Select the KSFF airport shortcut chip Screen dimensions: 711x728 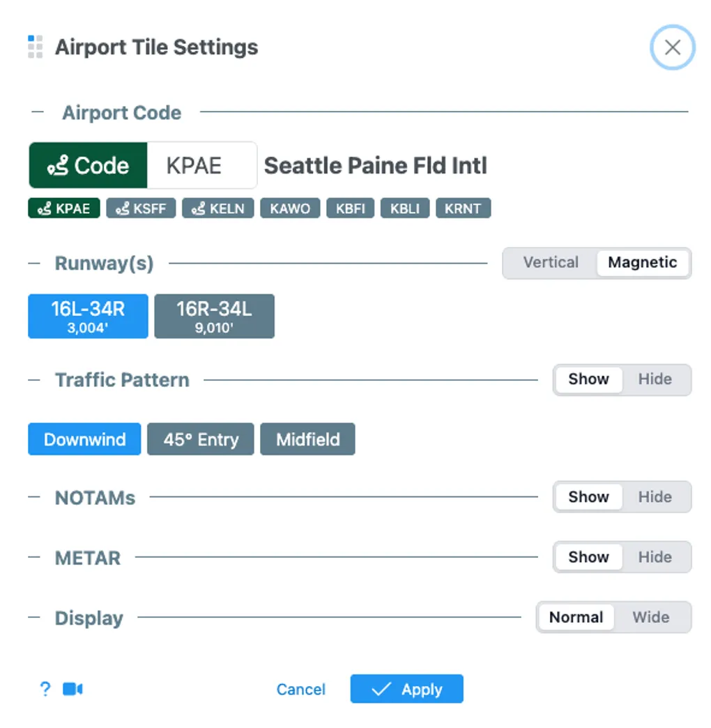[141, 208]
